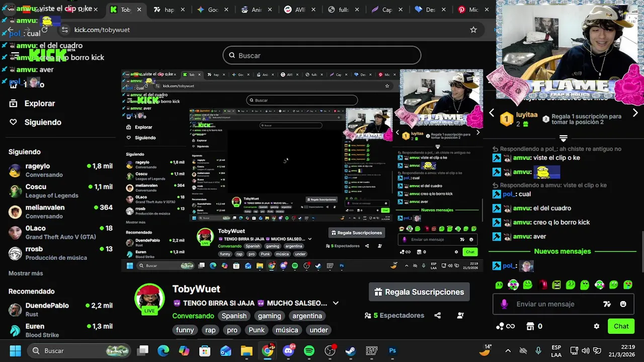644x362 pixels.
Task: Open chat settings gear icon
Action: point(597,326)
